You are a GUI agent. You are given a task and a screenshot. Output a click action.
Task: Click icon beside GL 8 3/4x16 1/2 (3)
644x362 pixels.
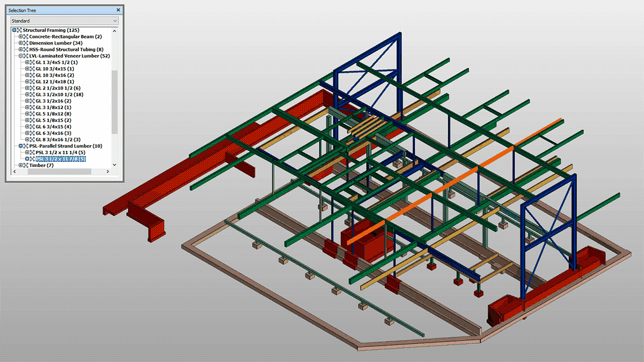point(32,139)
